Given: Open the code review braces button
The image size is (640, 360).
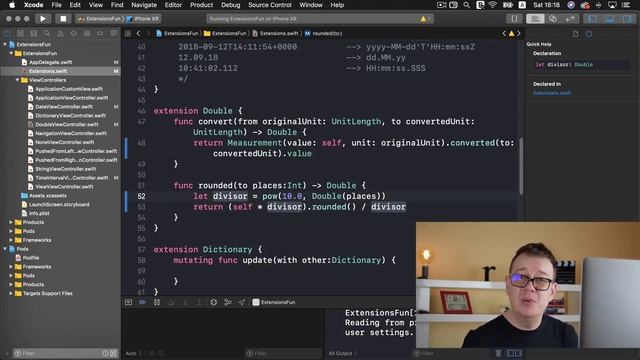Looking at the screenshot, I should (514, 19).
